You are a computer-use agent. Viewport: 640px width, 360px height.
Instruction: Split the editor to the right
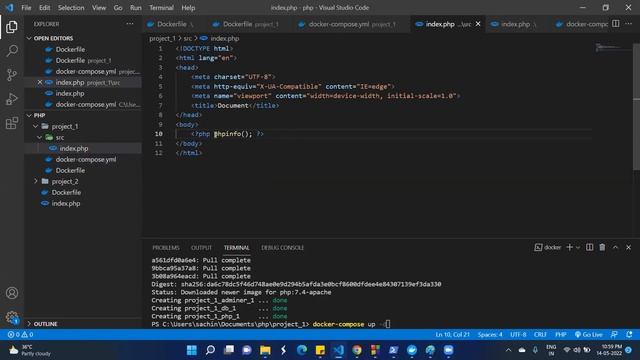pos(616,24)
